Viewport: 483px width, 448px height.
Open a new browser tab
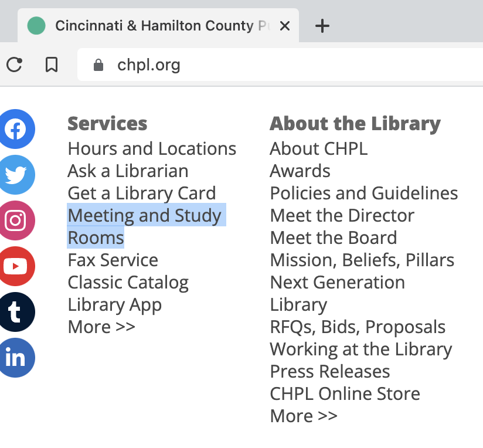tap(322, 25)
